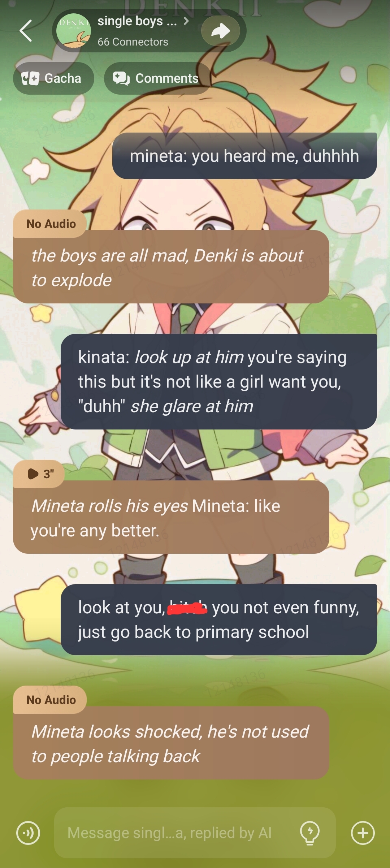Open the share arrow button
The image size is (390, 868).
tap(221, 31)
